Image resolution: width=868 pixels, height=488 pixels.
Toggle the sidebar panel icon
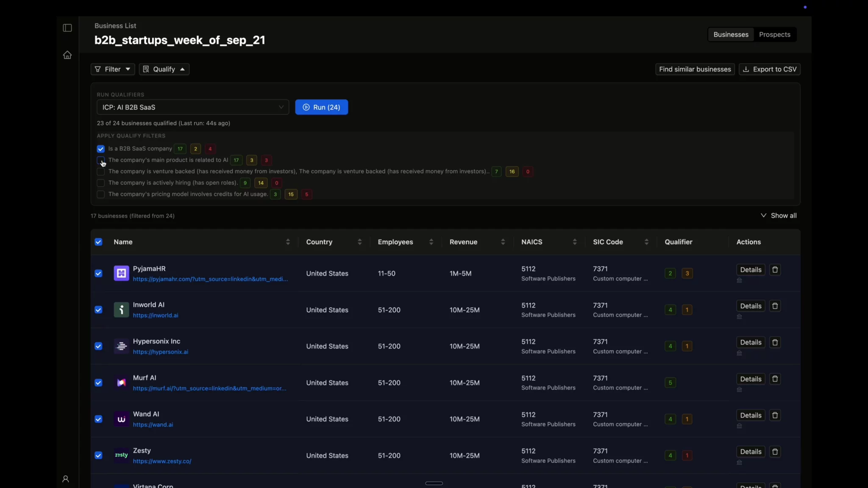pos(67,28)
